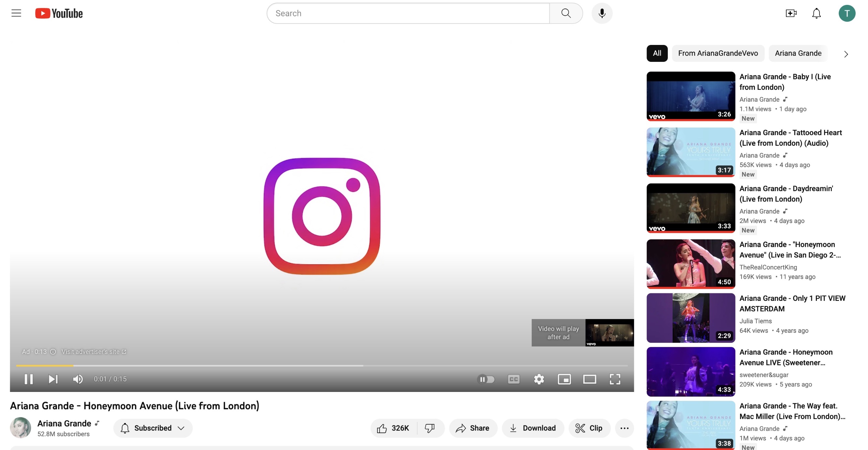Open the more actions three-dot menu
The image size is (868, 450).
tap(624, 428)
